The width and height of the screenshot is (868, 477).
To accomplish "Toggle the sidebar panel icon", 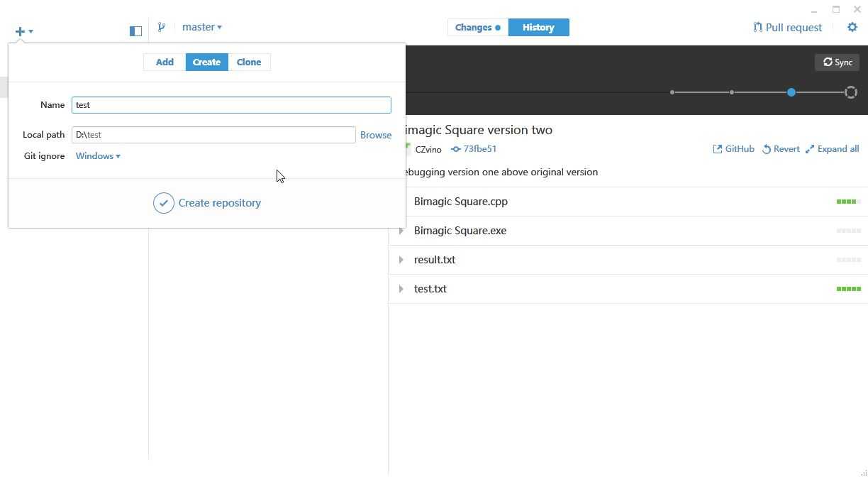I will coord(135,31).
